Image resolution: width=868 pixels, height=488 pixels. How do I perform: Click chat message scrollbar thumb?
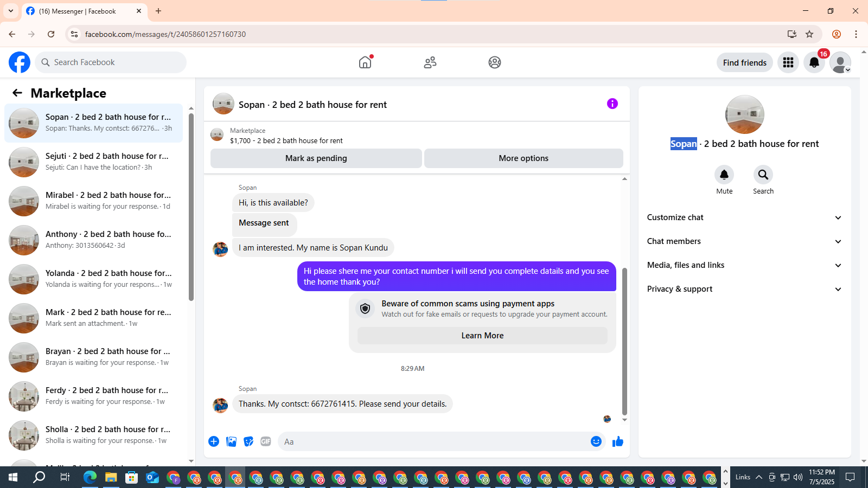click(624, 342)
